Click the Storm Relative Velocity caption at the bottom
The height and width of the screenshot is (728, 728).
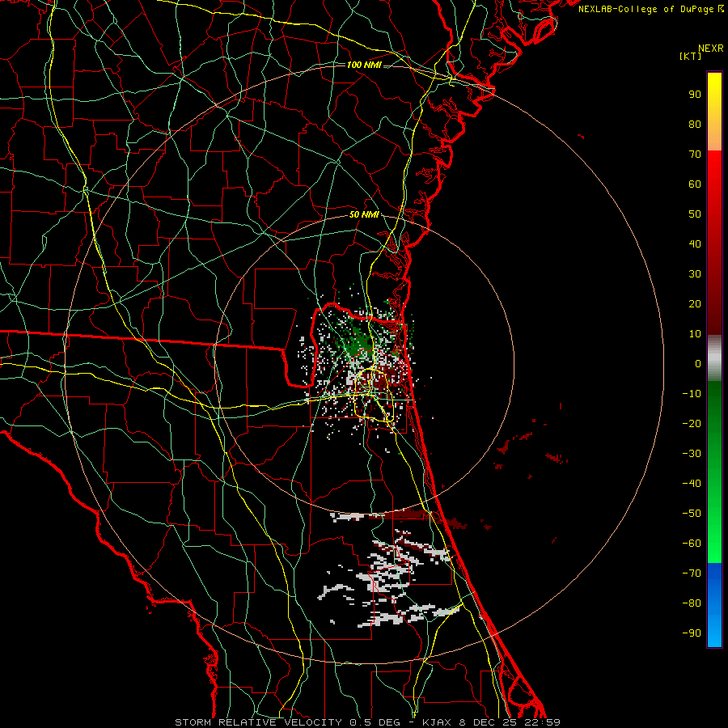pos(367,722)
